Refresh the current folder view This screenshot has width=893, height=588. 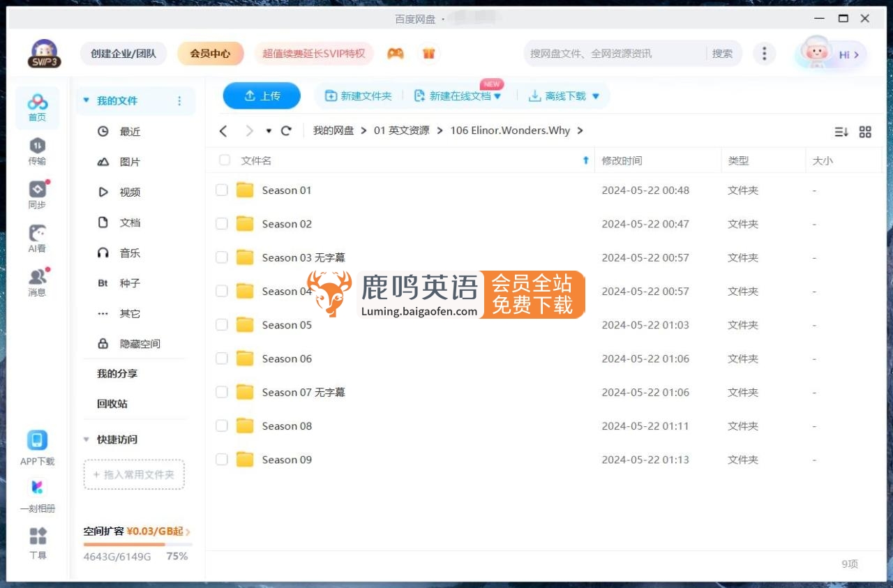tap(285, 130)
